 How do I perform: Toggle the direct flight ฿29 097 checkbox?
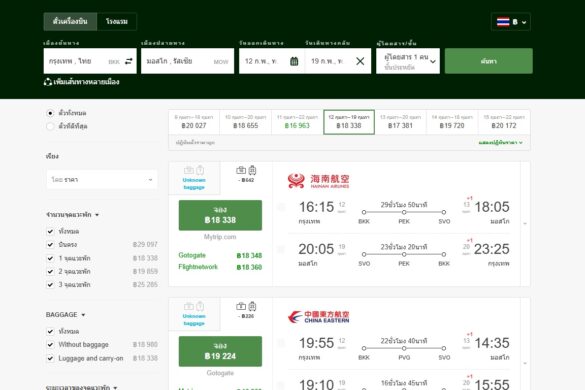point(50,245)
